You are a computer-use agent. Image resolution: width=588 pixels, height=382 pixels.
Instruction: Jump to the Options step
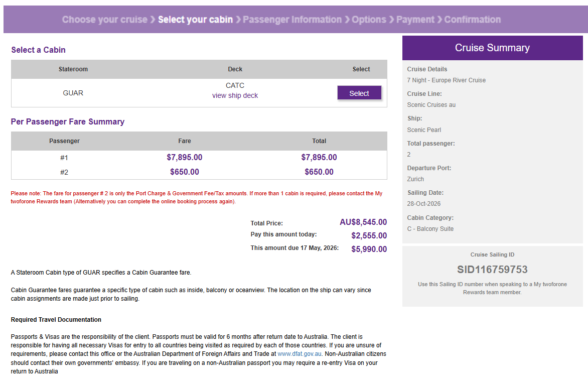coord(369,20)
